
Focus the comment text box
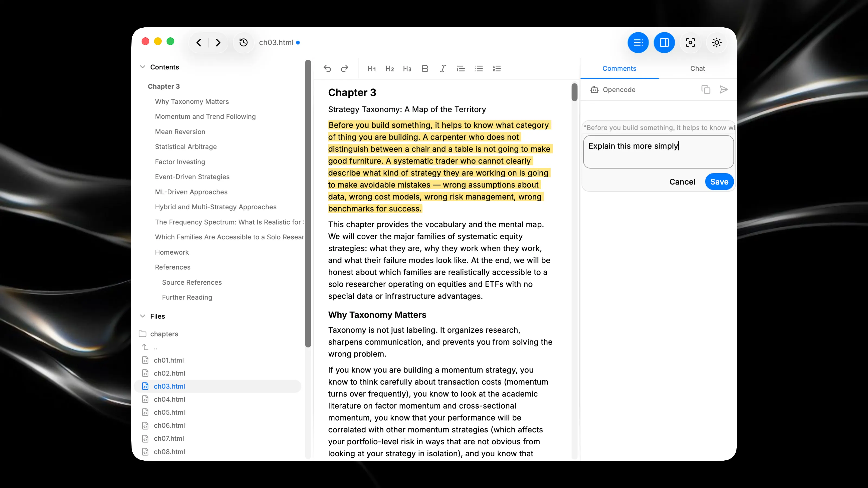pyautogui.click(x=658, y=152)
